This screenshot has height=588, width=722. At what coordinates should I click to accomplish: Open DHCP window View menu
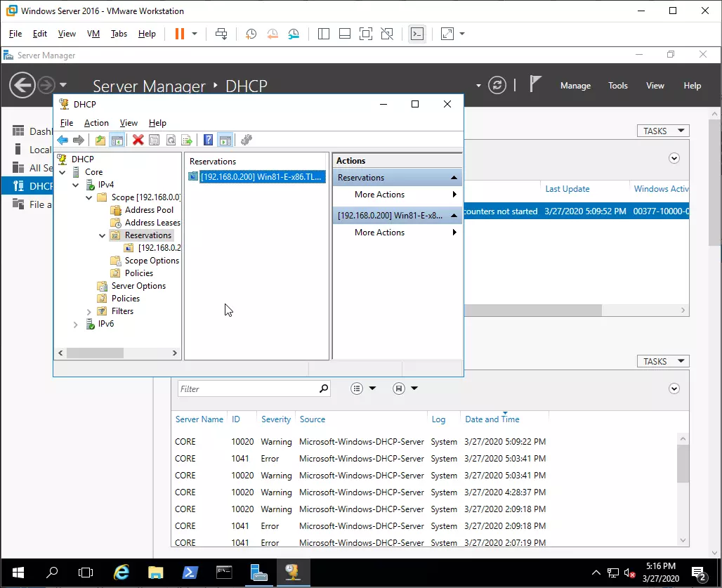pos(129,123)
